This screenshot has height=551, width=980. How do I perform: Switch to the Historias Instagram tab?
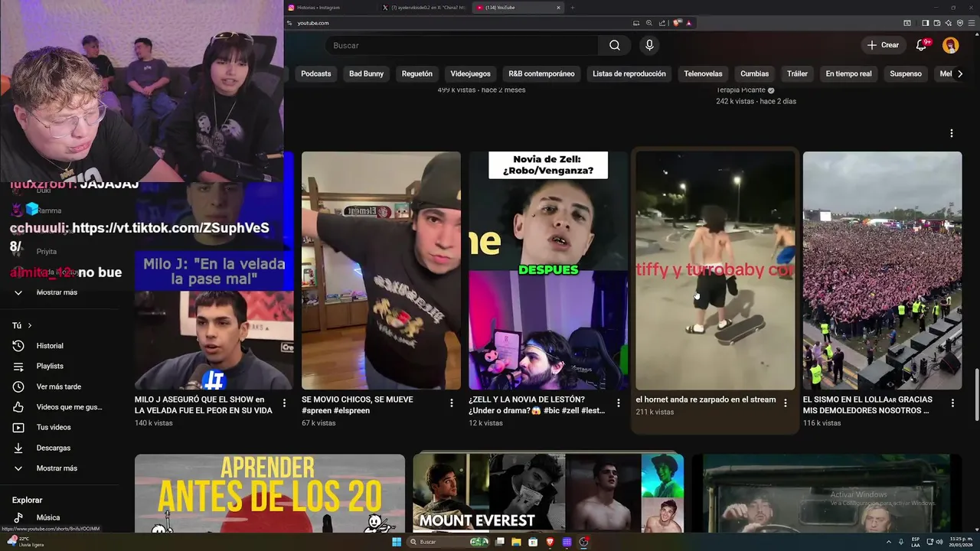pyautogui.click(x=329, y=8)
